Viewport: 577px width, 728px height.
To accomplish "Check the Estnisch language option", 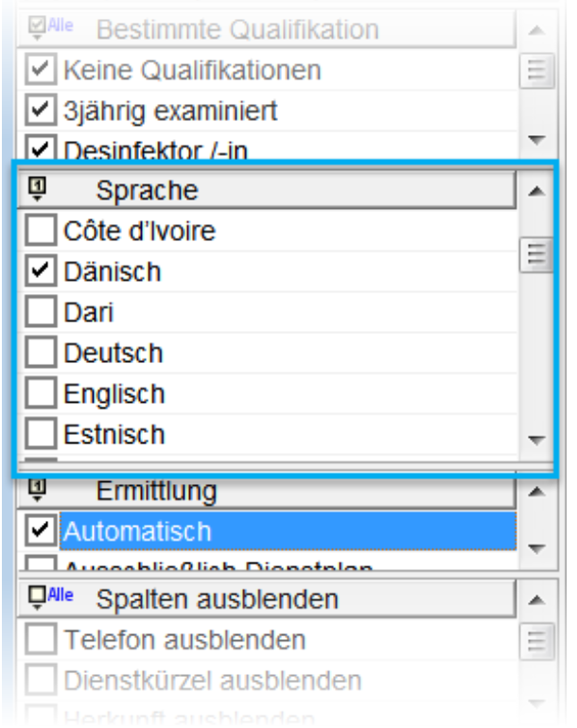I will (x=41, y=435).
